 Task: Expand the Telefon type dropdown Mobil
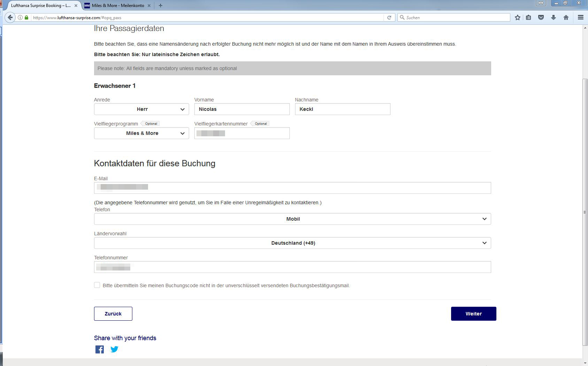(292, 219)
